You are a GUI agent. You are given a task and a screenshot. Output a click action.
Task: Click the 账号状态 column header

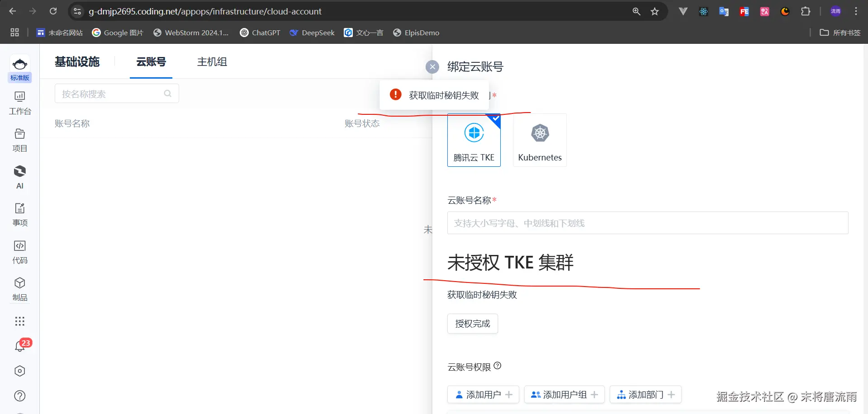pos(362,123)
